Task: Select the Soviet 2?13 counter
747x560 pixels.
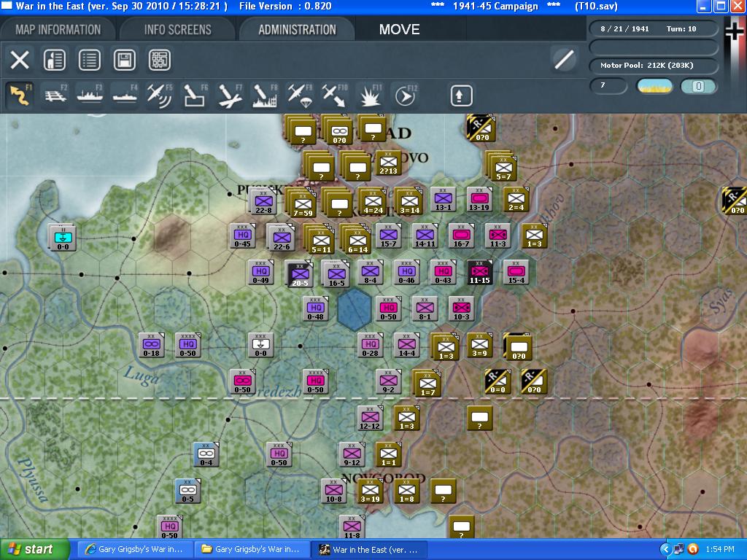Action: tap(388, 163)
